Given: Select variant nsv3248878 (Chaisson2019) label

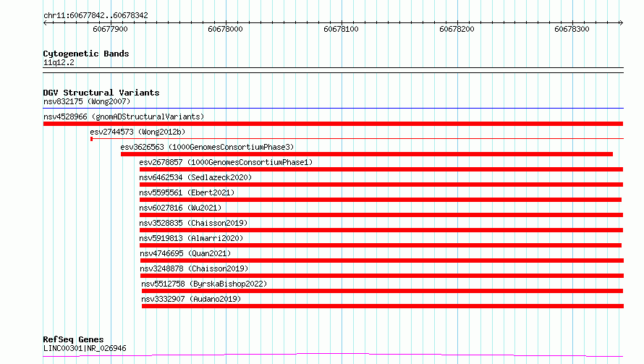Looking at the screenshot, I should pos(194,268).
